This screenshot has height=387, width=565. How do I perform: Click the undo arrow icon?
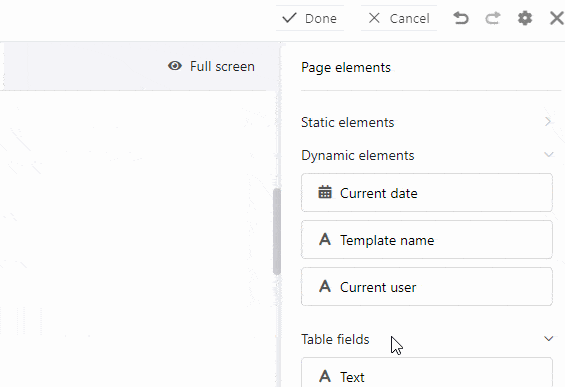461,18
